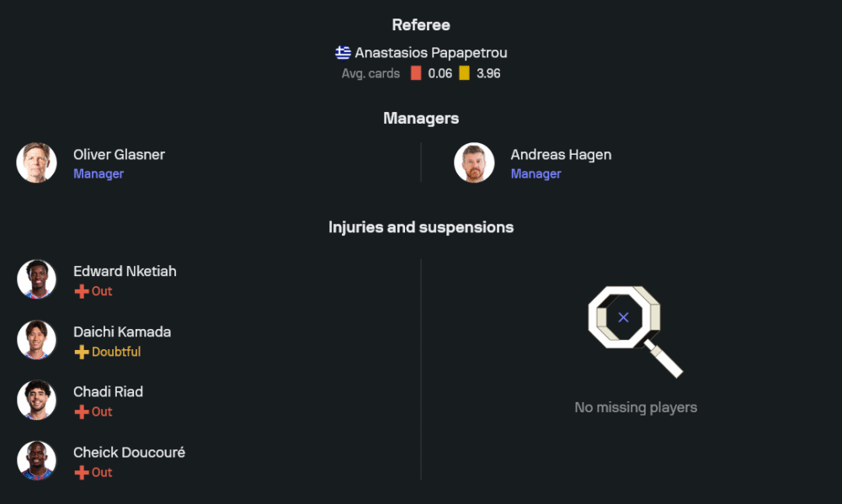The width and height of the screenshot is (842, 504).
Task: Click Andreas Hagen's avatar photo
Action: tap(474, 163)
